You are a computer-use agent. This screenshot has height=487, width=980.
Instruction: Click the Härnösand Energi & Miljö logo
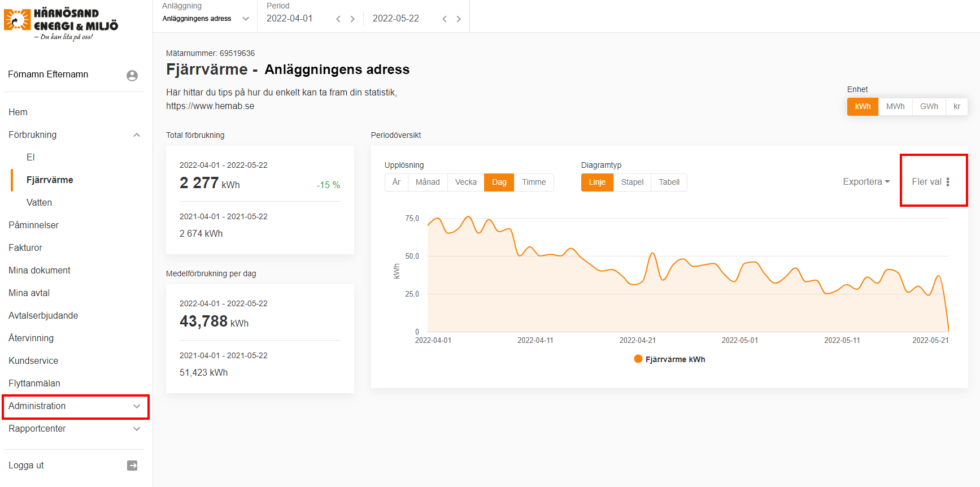[61, 24]
